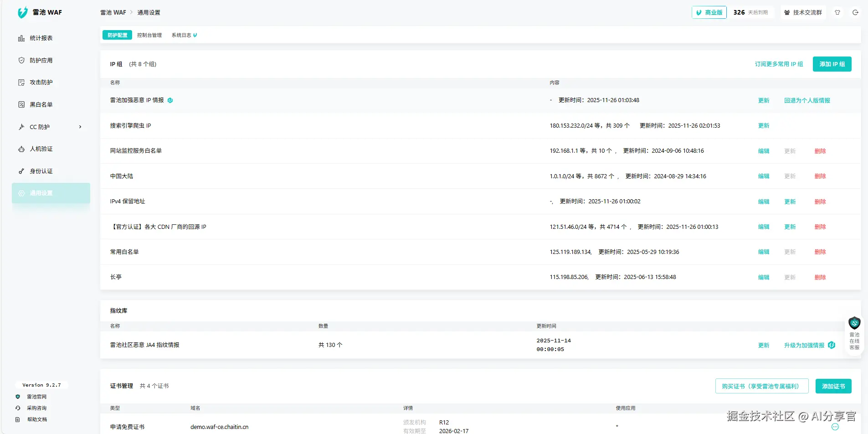Click 升级为加强情报 link
This screenshot has width=868, height=434.
(x=804, y=345)
